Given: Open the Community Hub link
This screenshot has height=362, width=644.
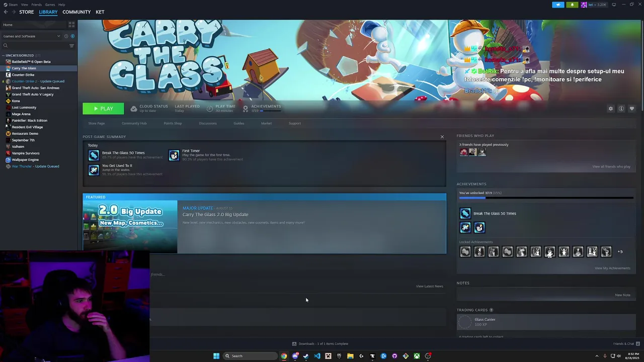Looking at the screenshot, I should point(134,123).
